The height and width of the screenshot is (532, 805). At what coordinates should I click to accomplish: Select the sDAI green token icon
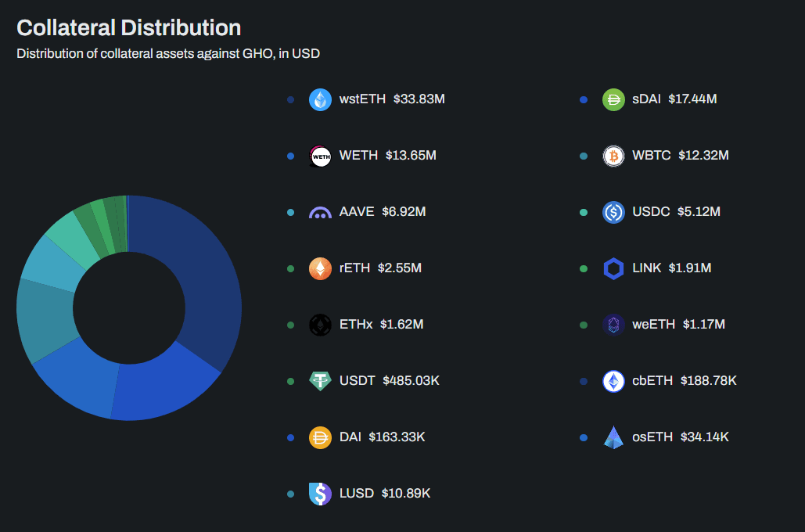pos(613,99)
